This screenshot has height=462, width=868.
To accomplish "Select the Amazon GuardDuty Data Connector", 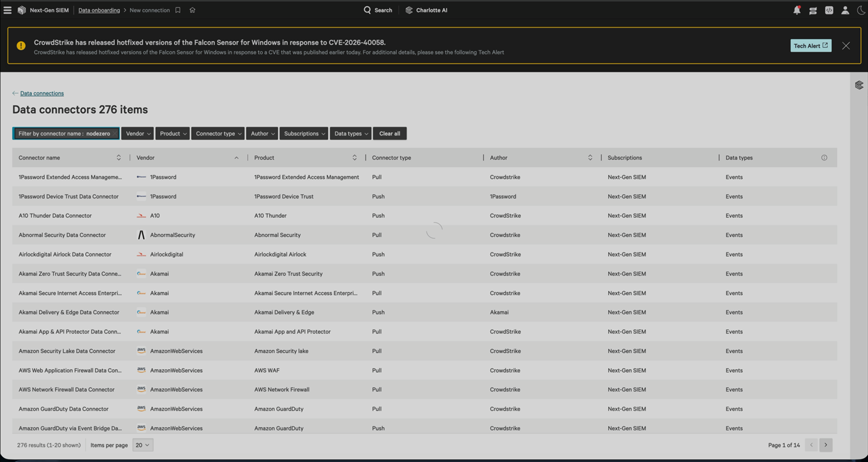I will pos(424,409).
